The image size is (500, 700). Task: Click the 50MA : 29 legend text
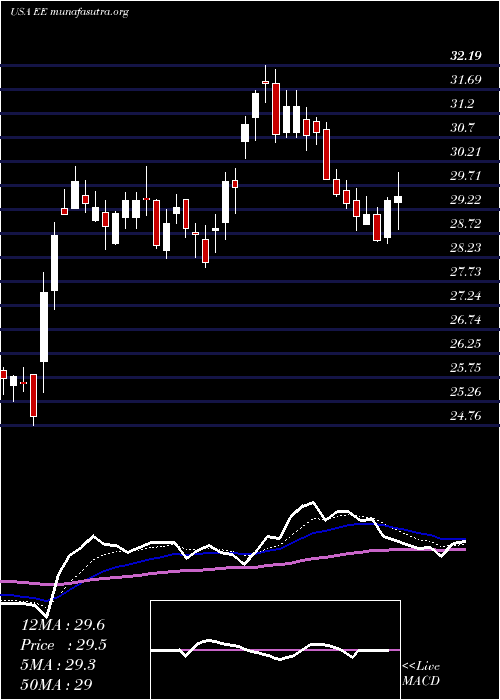pos(58,684)
